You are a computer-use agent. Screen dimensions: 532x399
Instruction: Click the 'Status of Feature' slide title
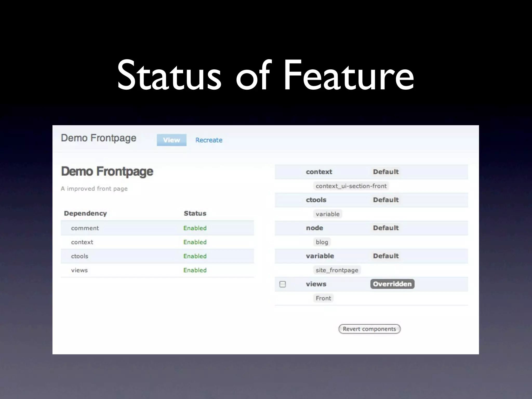point(265,75)
